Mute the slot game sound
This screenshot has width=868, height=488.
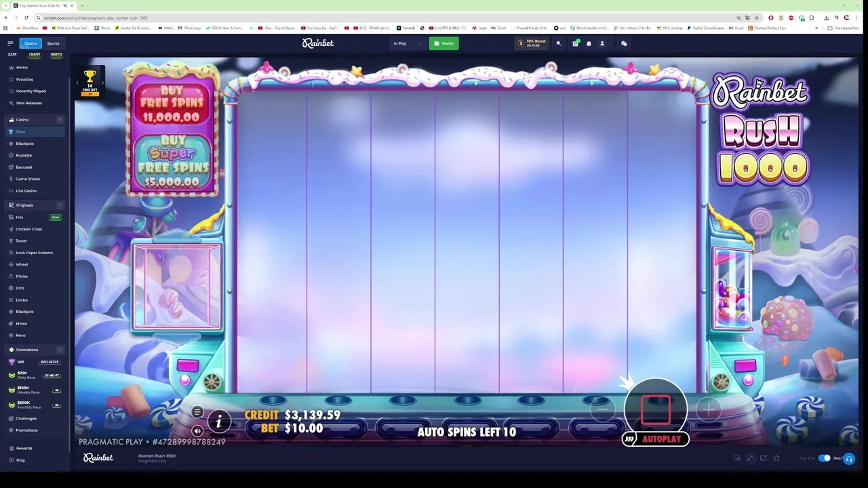click(197, 431)
